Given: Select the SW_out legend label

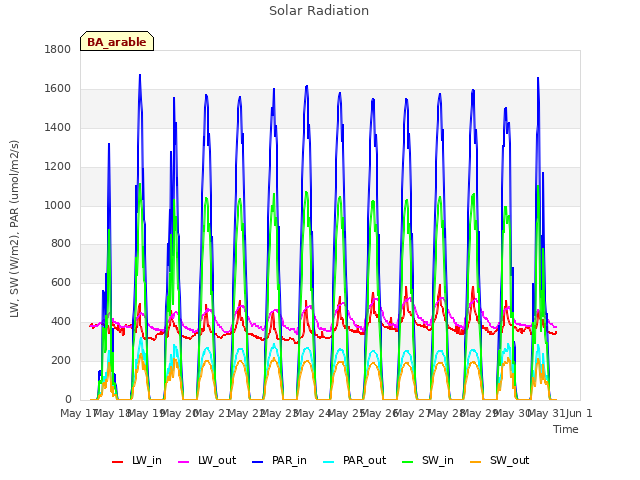Looking at the screenshot, I should 509,460.
